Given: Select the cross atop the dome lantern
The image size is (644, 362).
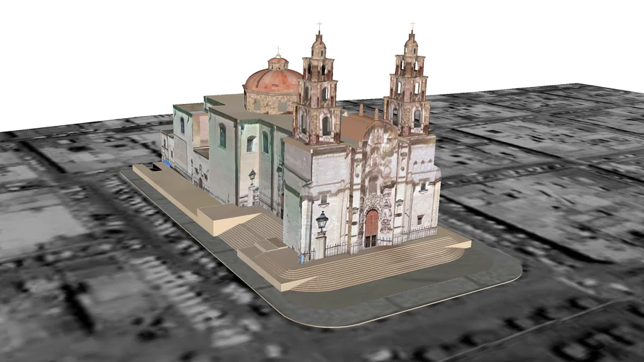Looking at the screenshot, I should tap(278, 52).
